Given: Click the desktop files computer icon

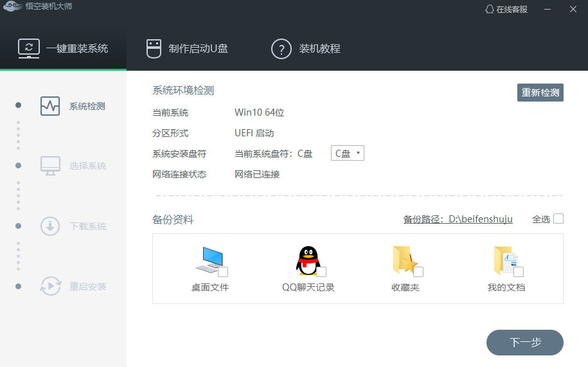Looking at the screenshot, I should click(x=208, y=260).
